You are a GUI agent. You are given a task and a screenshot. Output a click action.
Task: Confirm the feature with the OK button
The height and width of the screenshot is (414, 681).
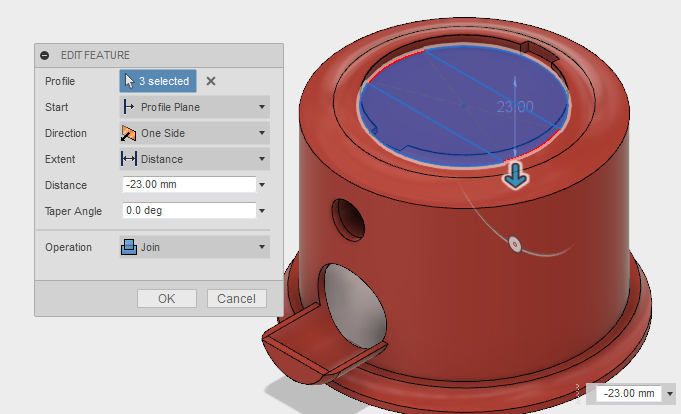(167, 298)
